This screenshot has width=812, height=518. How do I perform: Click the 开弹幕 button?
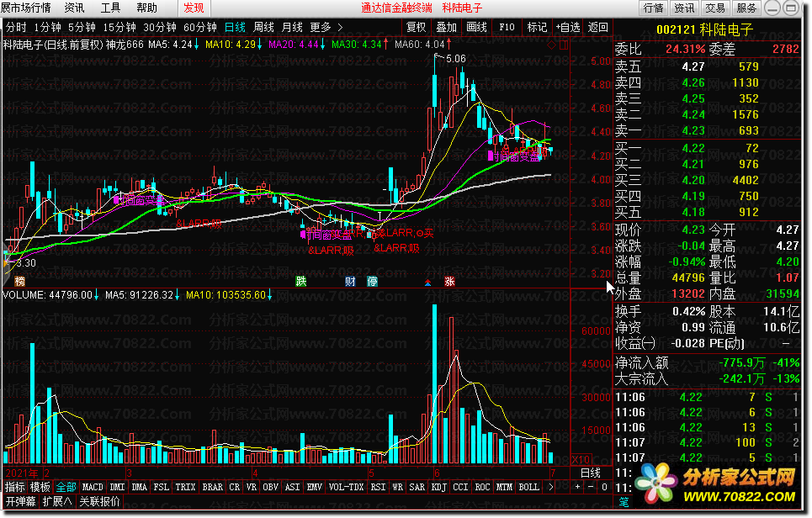[21, 501]
